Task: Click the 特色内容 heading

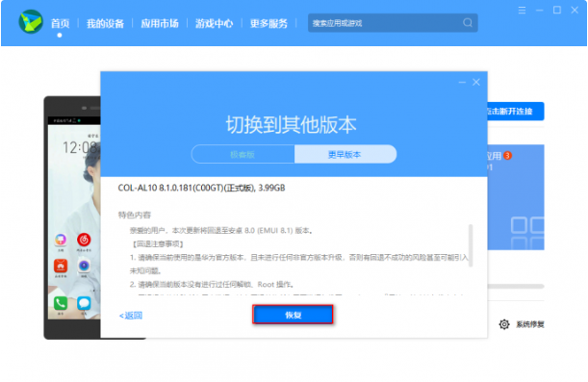Action: [x=135, y=215]
